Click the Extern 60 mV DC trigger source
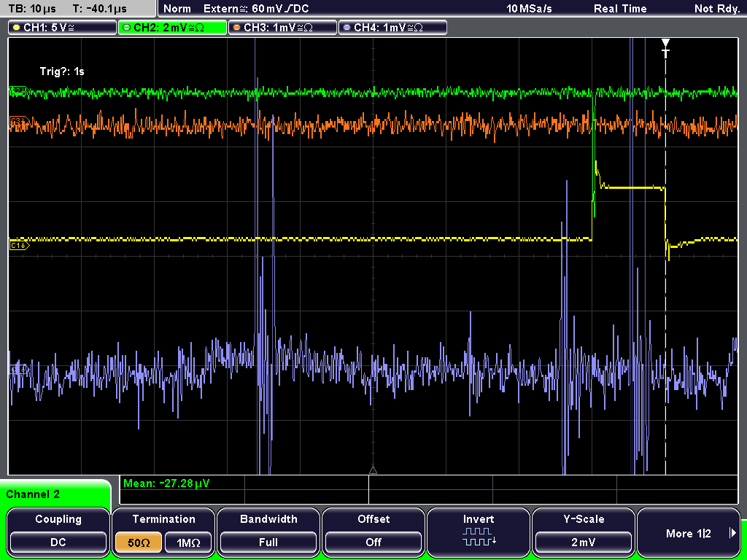This screenshot has width=747, height=560. pyautogui.click(x=256, y=9)
